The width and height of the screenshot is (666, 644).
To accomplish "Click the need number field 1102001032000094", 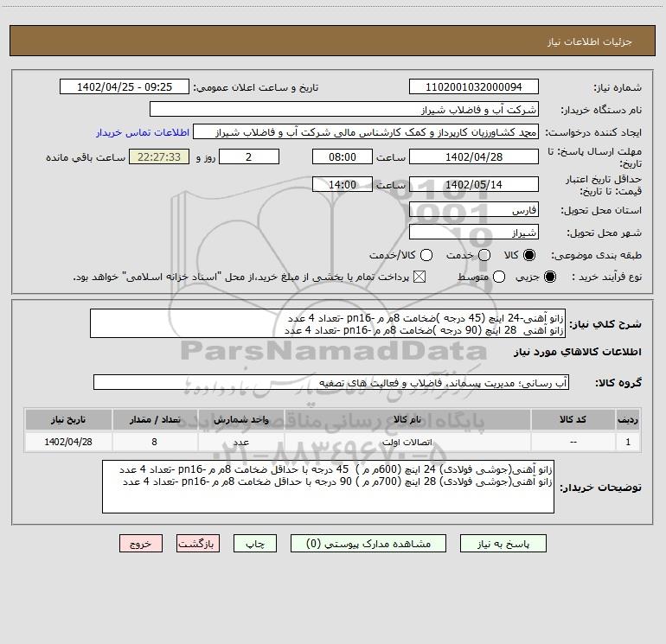I will (474, 87).
